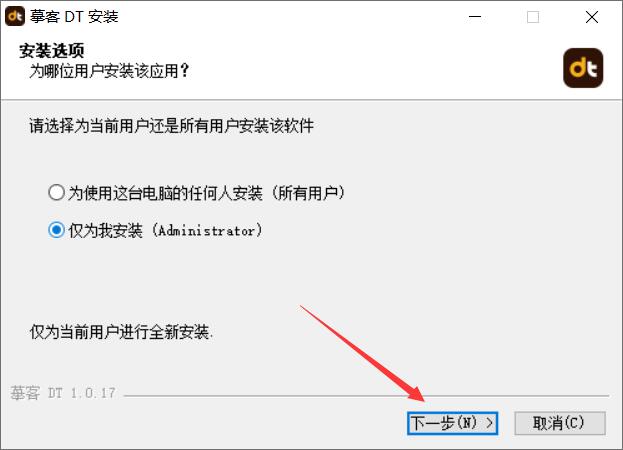
Task: Minimize the 摹客 DT 安装 installer window
Action: [475, 17]
